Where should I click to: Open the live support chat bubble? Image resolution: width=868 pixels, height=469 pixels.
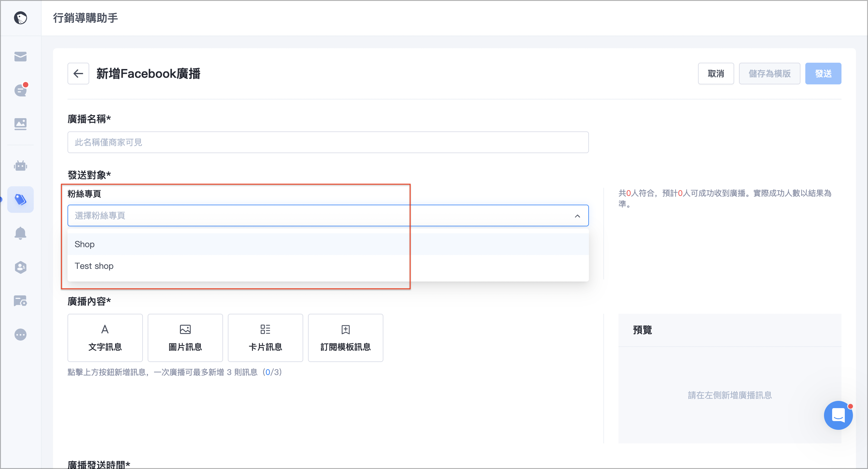coord(838,415)
